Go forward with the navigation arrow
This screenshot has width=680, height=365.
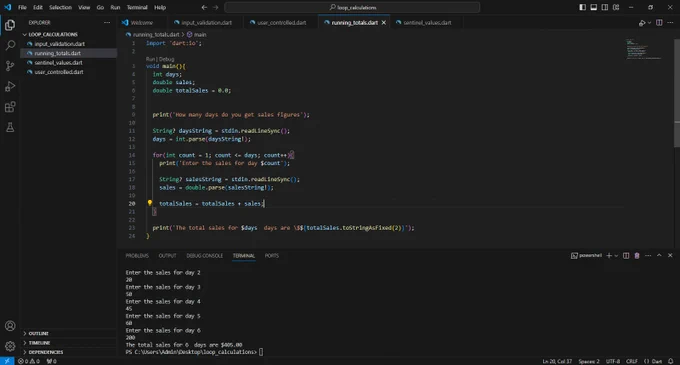[216, 7]
